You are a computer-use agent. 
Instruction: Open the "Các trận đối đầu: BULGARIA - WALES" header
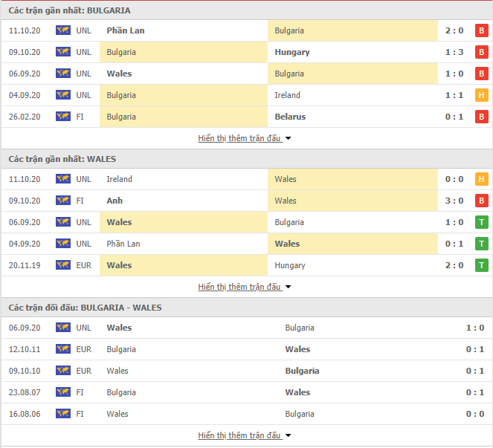tap(86, 308)
